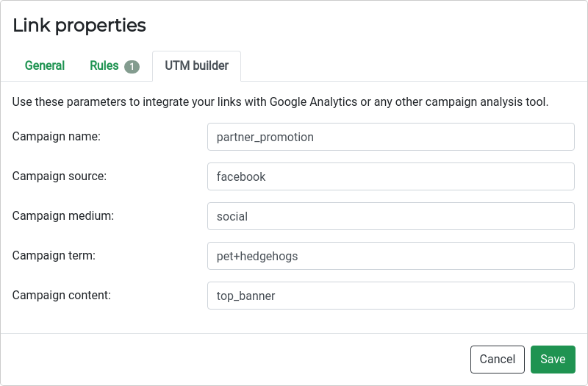Save the UTM parameters
Image resolution: width=588 pixels, height=386 pixels.
[553, 360]
